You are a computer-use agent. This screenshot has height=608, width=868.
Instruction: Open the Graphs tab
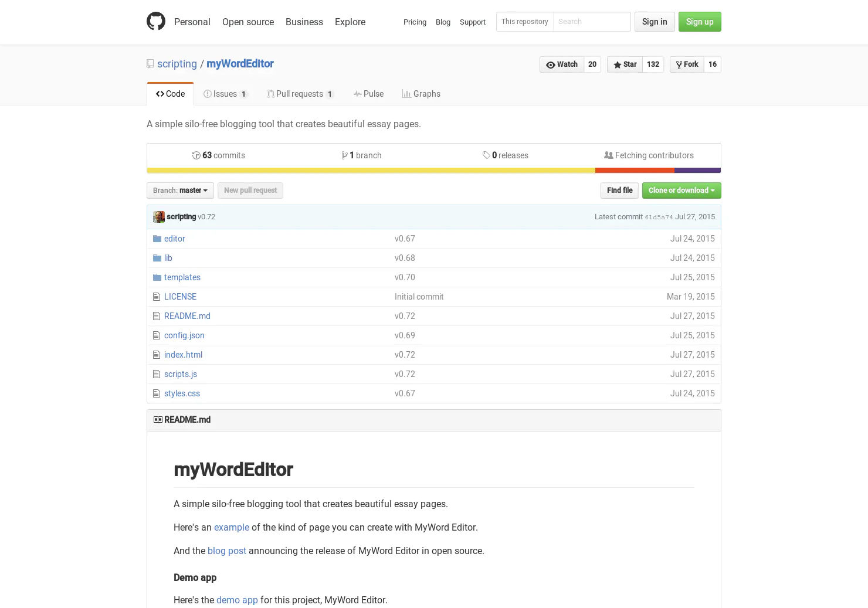421,94
